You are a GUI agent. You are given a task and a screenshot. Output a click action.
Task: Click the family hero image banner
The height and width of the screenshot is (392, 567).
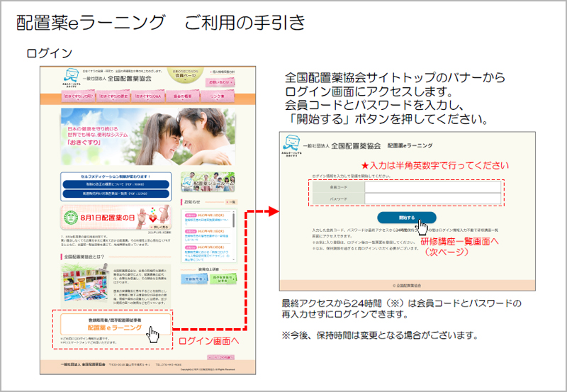click(147, 135)
